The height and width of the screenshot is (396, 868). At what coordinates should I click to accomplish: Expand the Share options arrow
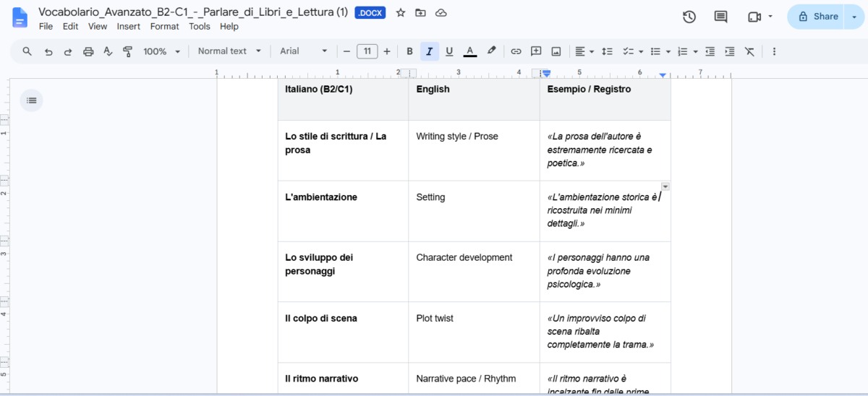(x=854, y=17)
